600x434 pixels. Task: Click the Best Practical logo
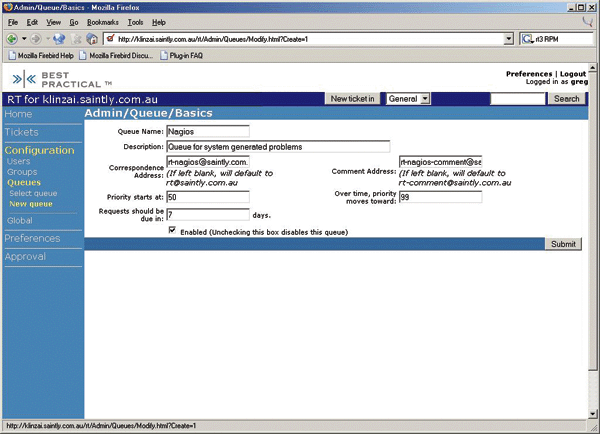pyautogui.click(x=56, y=79)
